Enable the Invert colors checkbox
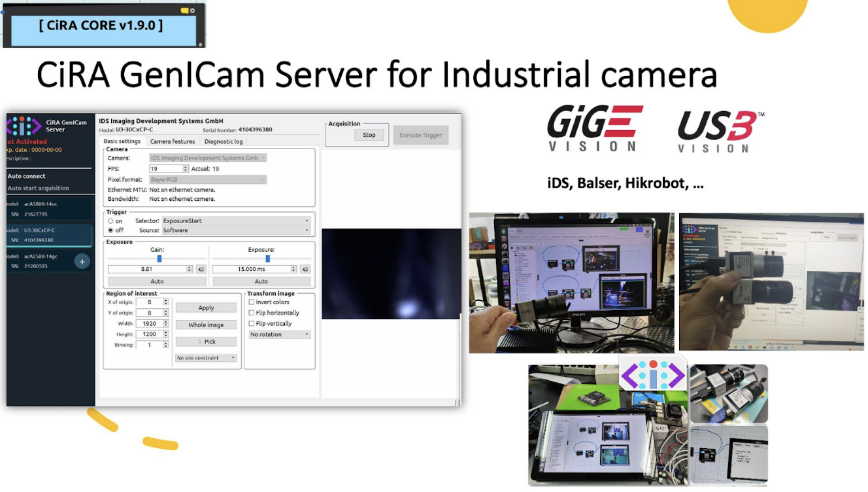Screen dimensions: 868x492 252,302
